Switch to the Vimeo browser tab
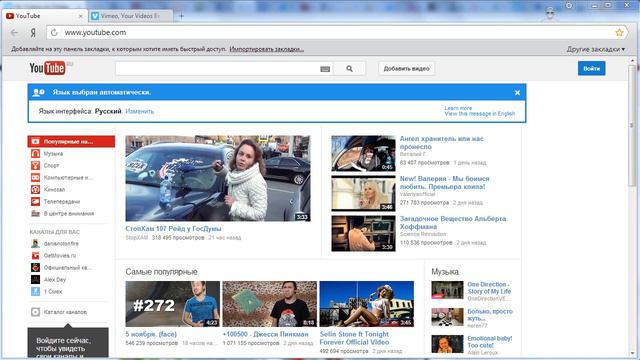 130,16
